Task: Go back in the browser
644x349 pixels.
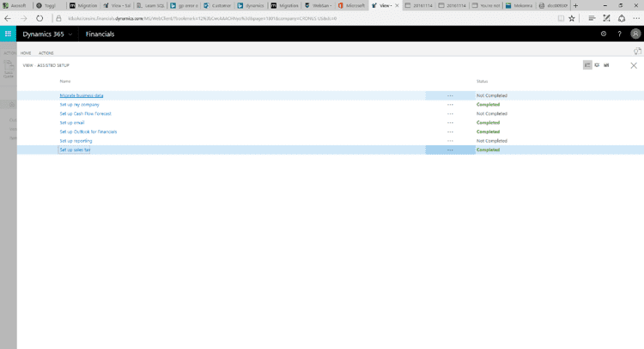Action: point(8,17)
